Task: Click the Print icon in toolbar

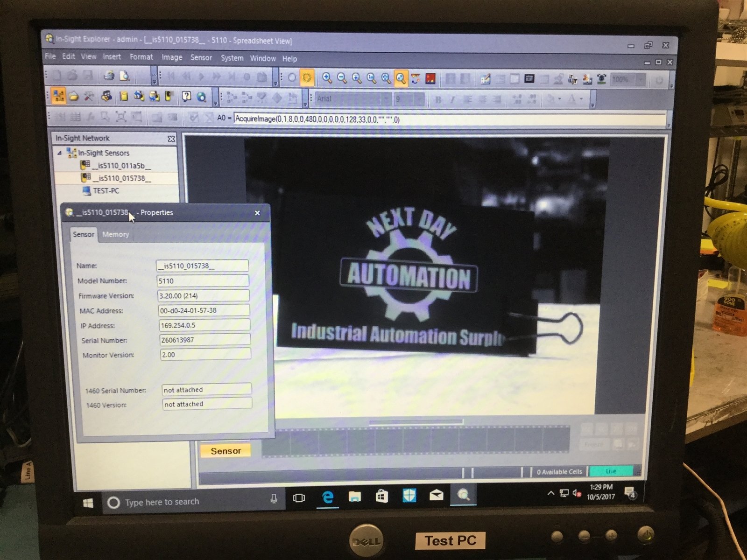Action: click(109, 75)
